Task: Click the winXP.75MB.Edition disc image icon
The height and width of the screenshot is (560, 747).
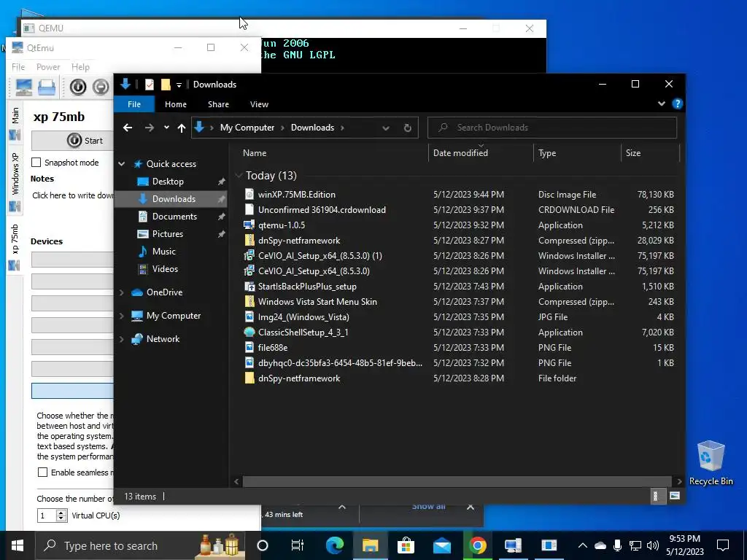Action: (249, 194)
